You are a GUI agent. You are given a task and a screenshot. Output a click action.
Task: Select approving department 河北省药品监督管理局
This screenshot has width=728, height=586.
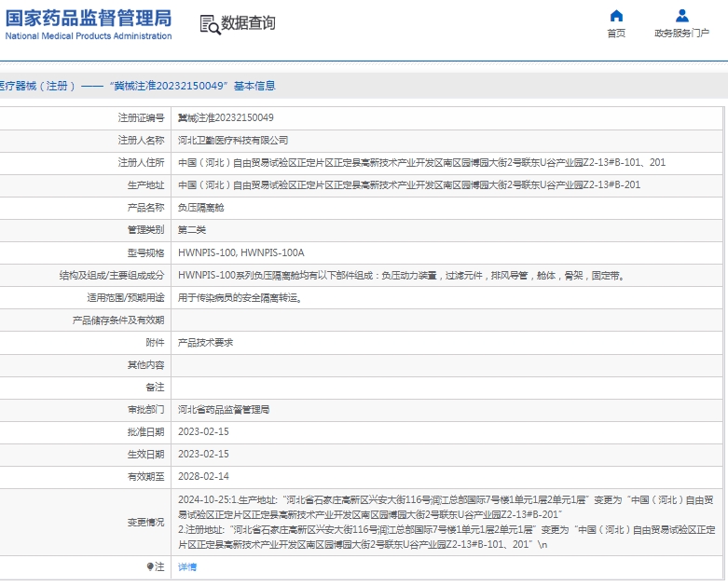[x=224, y=410]
